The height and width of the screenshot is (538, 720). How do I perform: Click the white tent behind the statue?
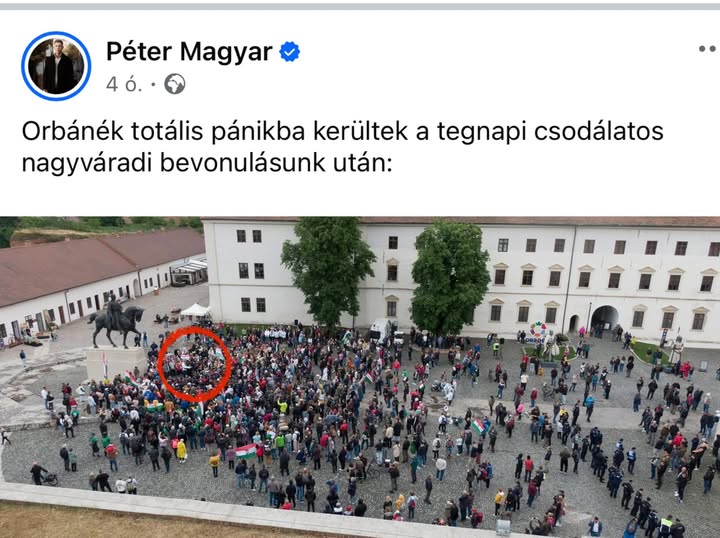click(x=195, y=311)
